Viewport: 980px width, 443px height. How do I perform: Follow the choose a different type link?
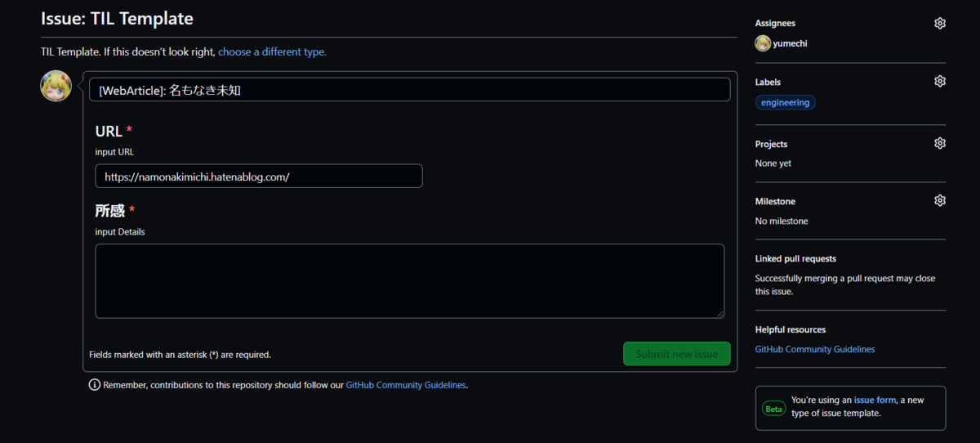tap(272, 51)
